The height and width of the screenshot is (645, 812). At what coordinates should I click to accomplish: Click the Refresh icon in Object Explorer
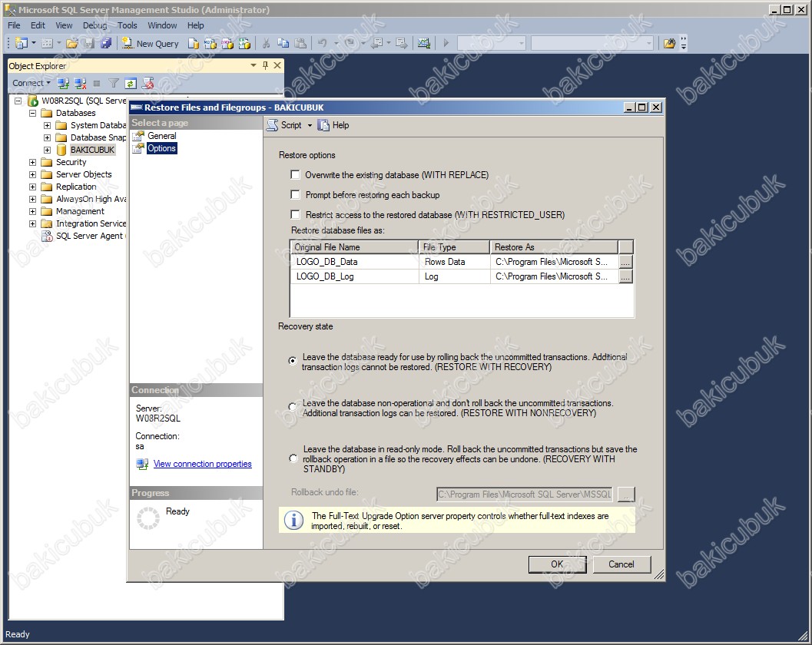131,83
